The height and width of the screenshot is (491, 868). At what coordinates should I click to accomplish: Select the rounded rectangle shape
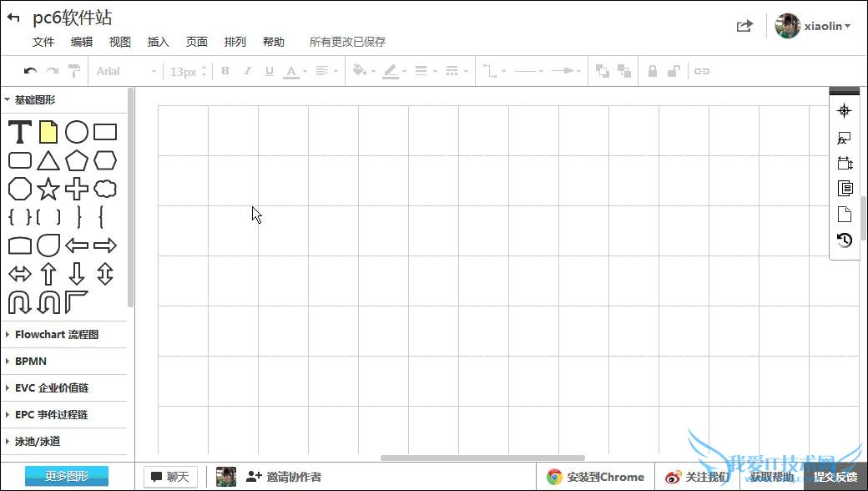[20, 161]
